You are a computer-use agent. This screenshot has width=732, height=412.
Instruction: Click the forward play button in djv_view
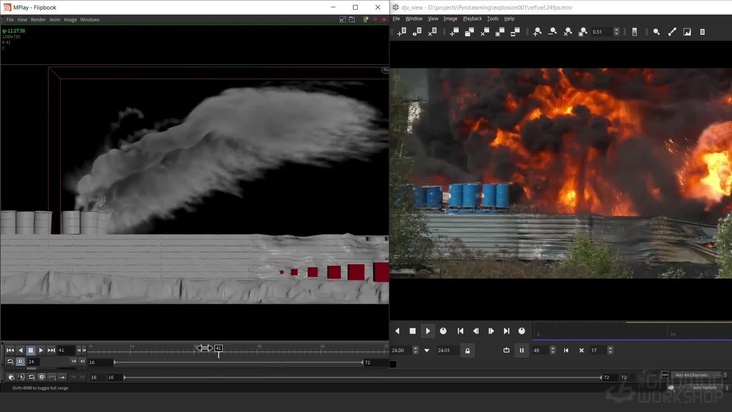[428, 331]
